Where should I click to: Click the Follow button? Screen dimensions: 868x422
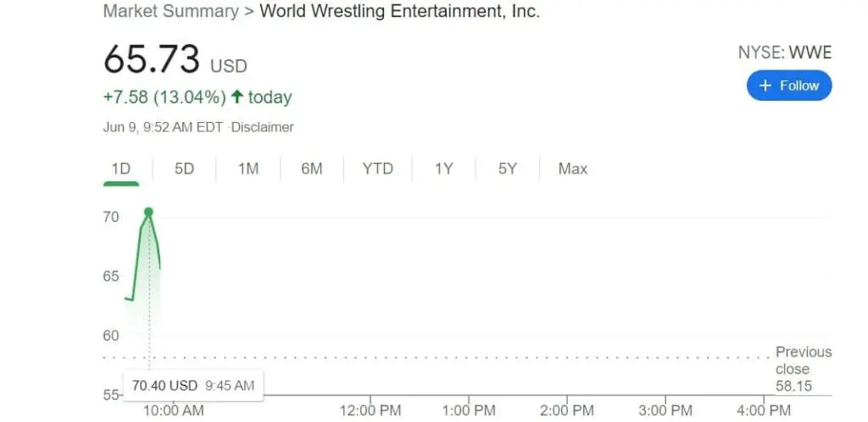[x=789, y=86]
